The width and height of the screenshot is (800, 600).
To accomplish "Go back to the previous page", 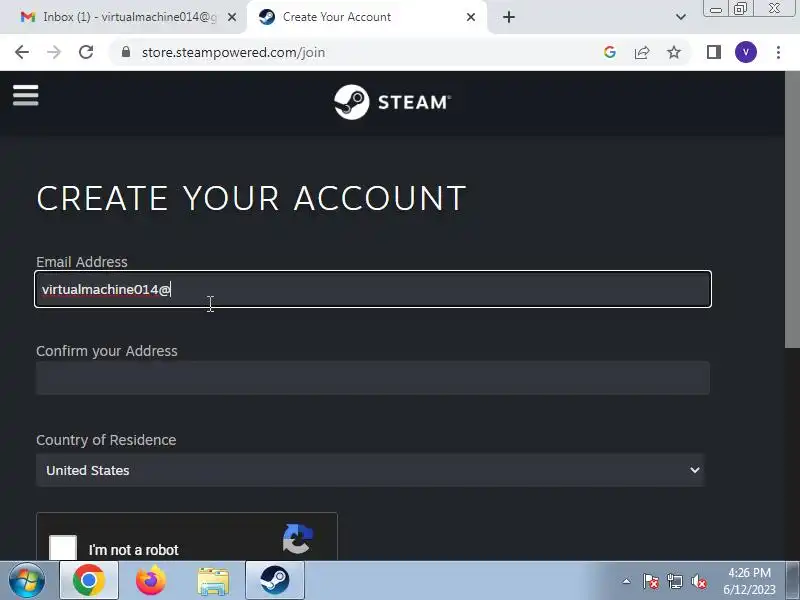I will (22, 52).
